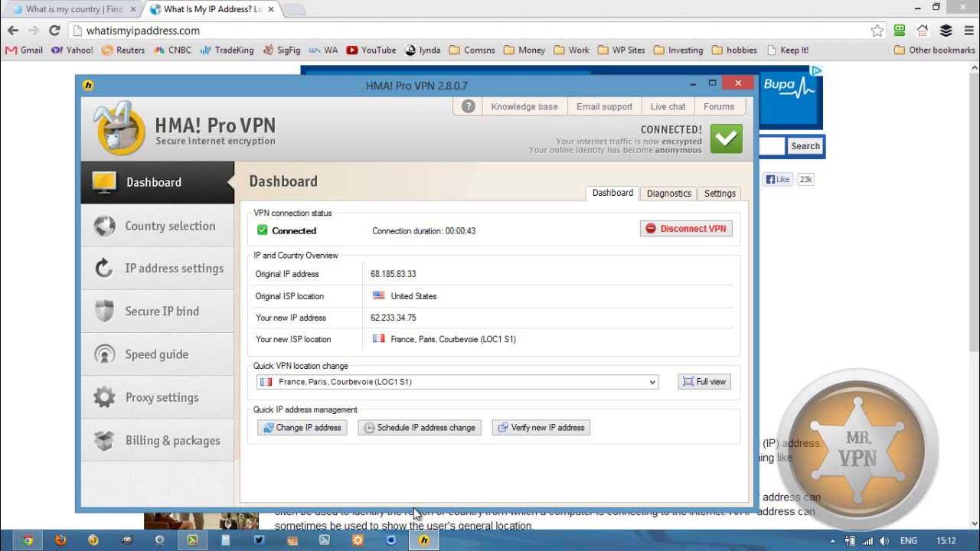This screenshot has height=551, width=980.
Task: Click the house-shaped Chrome extension icon
Action: tap(923, 31)
